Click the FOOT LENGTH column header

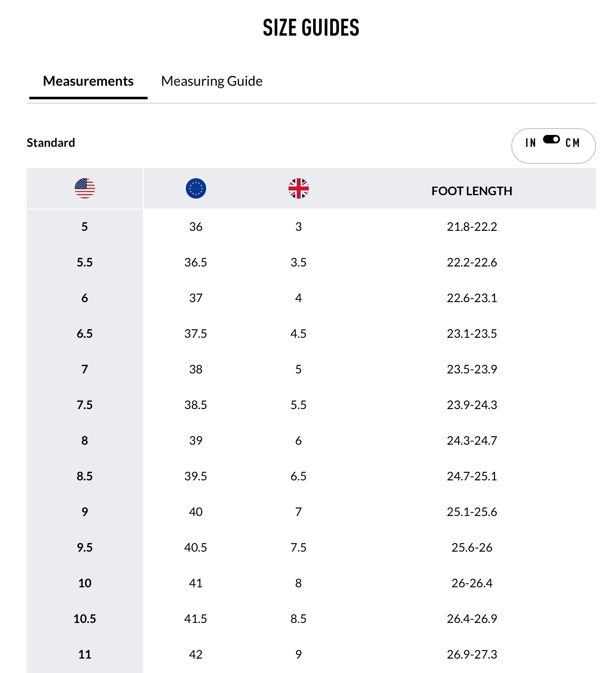pos(472,191)
